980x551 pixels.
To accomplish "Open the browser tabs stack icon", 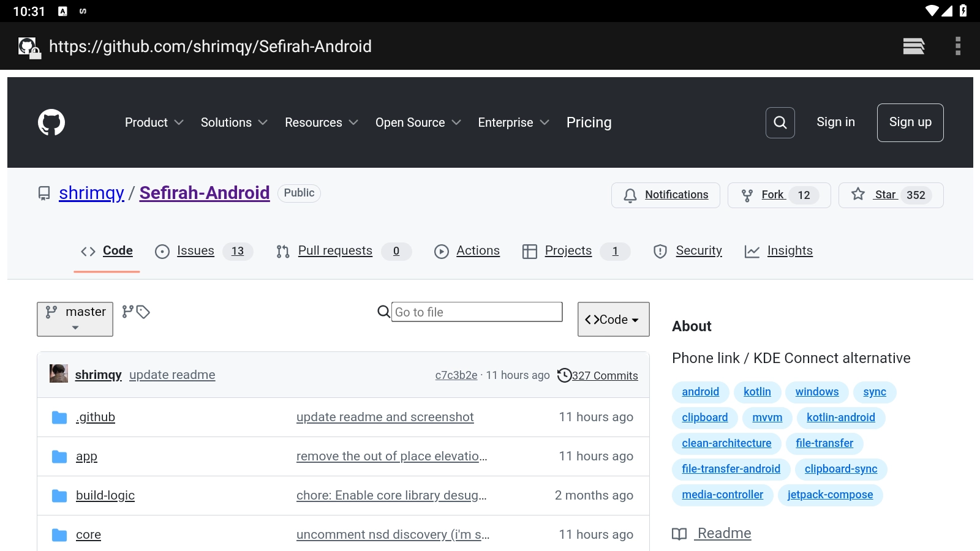I will tap(913, 46).
